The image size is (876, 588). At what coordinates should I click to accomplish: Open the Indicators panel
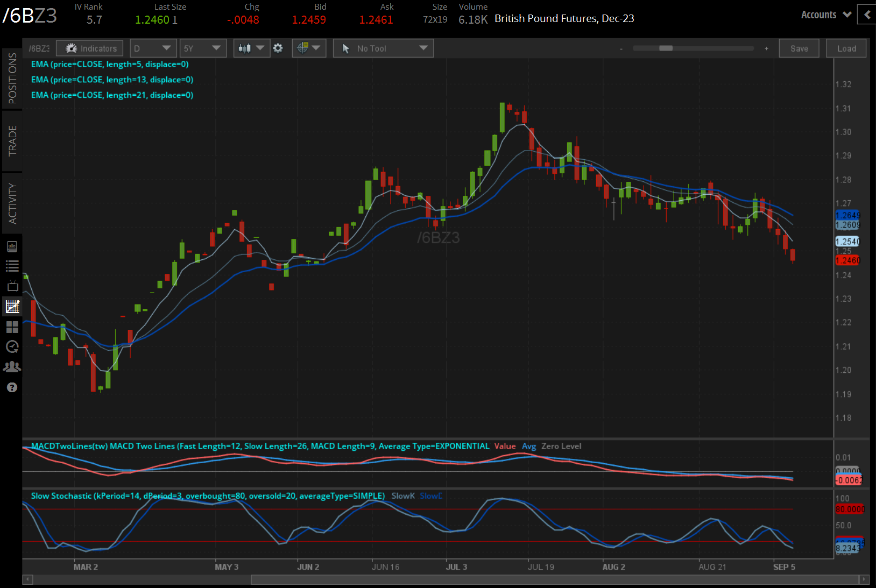[x=90, y=48]
